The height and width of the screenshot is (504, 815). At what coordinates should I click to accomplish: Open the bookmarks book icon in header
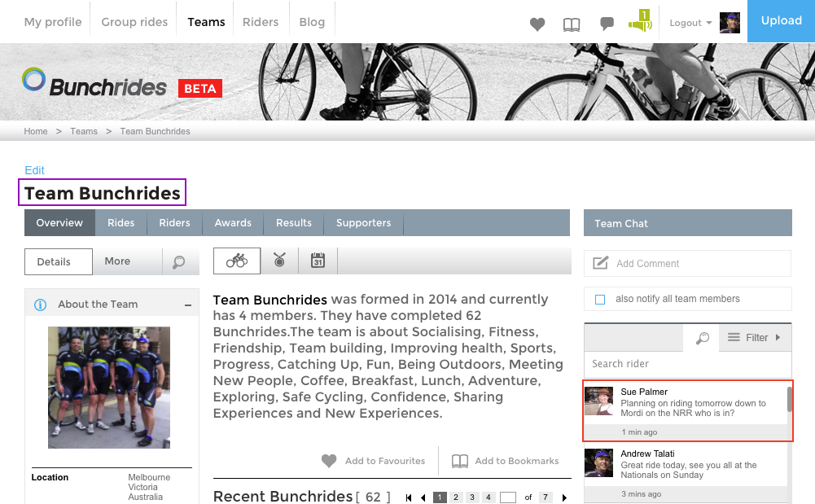pos(572,24)
